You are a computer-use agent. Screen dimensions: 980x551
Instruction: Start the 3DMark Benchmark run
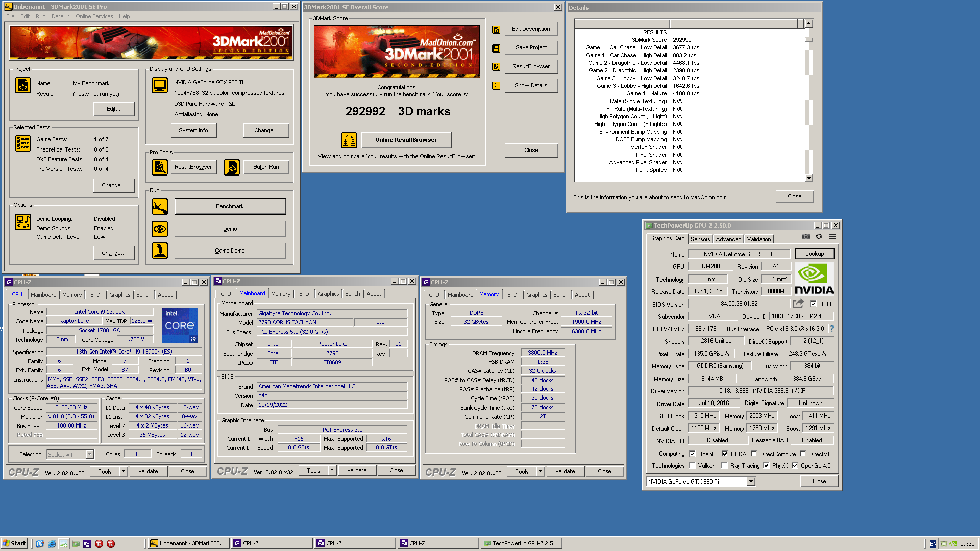[230, 207]
